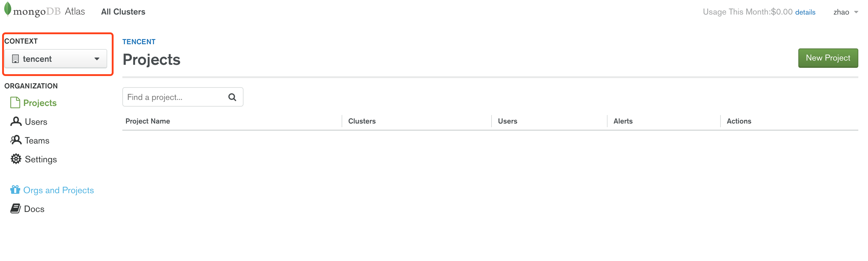Click the MongoDB leaf logo
This screenshot has height=261, width=868.
point(7,9)
